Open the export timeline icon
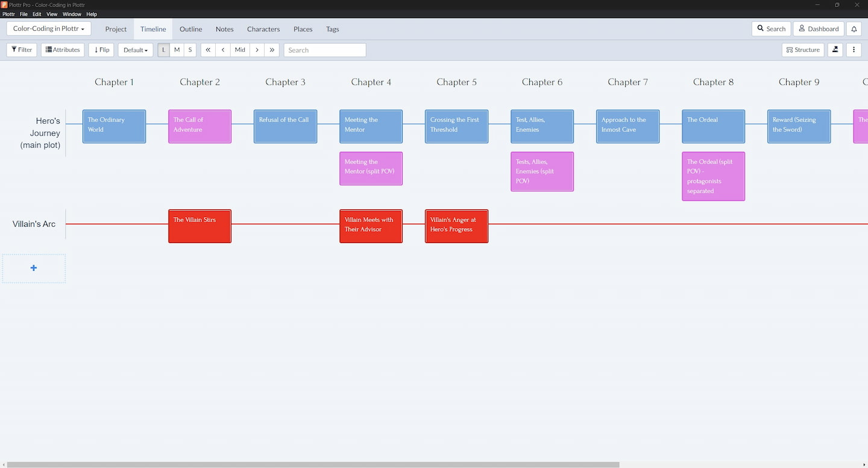 (835, 49)
